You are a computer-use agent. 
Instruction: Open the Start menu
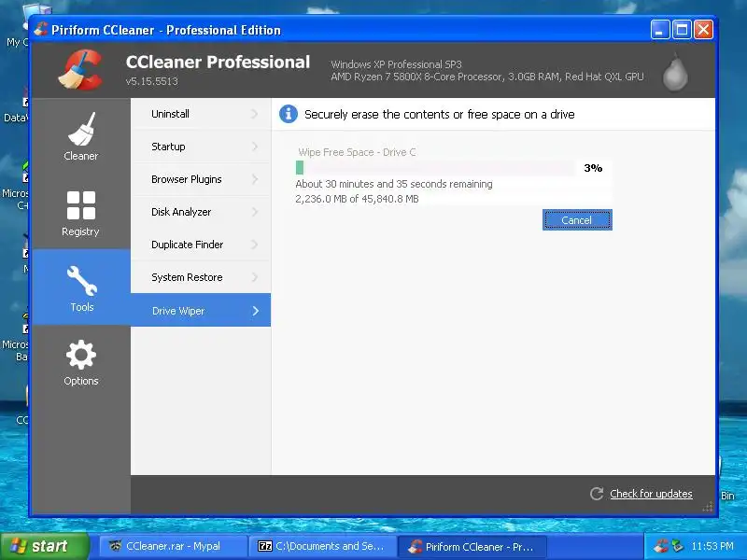[x=45, y=546]
